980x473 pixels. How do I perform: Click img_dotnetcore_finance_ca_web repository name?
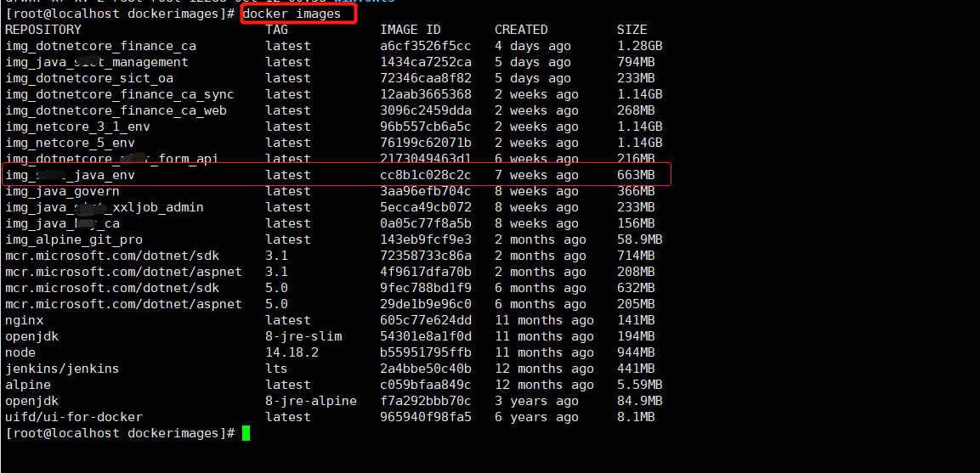pyautogui.click(x=116, y=110)
